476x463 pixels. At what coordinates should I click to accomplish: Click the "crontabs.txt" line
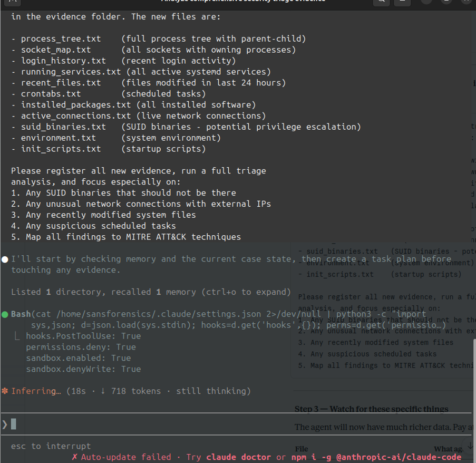[x=109, y=94]
